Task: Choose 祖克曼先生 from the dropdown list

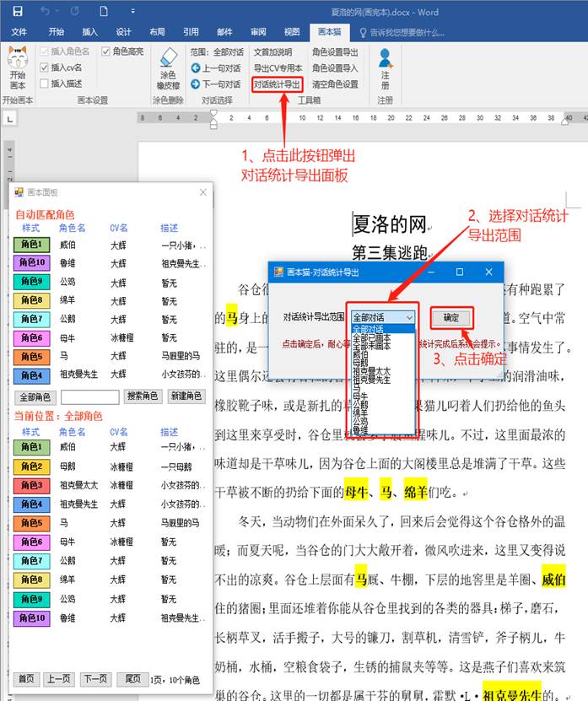Action: (383, 379)
